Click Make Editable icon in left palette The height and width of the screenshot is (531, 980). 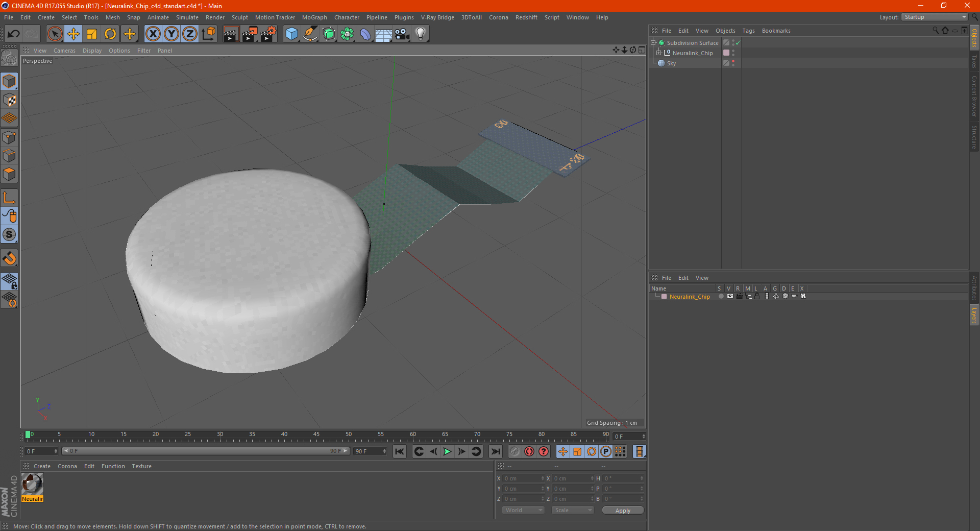[x=9, y=59]
